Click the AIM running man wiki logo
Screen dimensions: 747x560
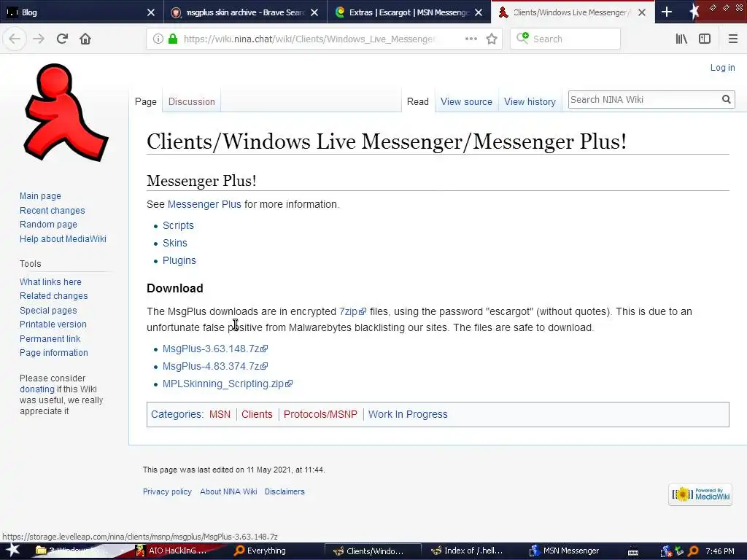(x=66, y=112)
